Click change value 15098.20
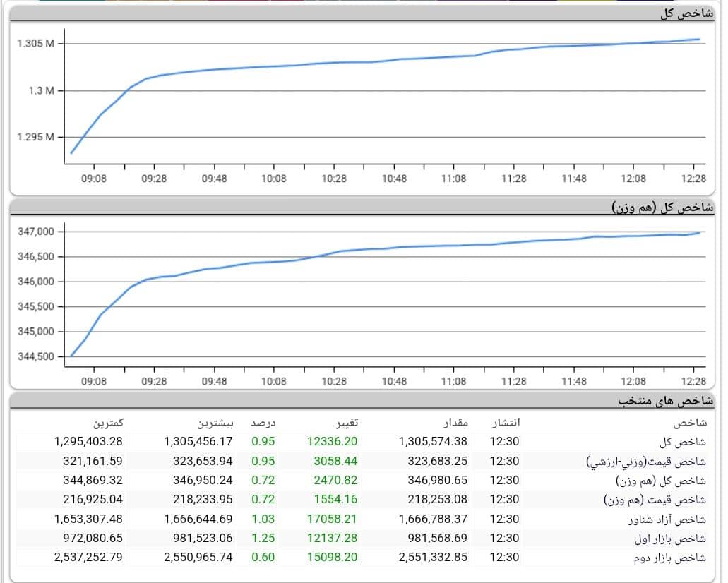 pyautogui.click(x=332, y=557)
